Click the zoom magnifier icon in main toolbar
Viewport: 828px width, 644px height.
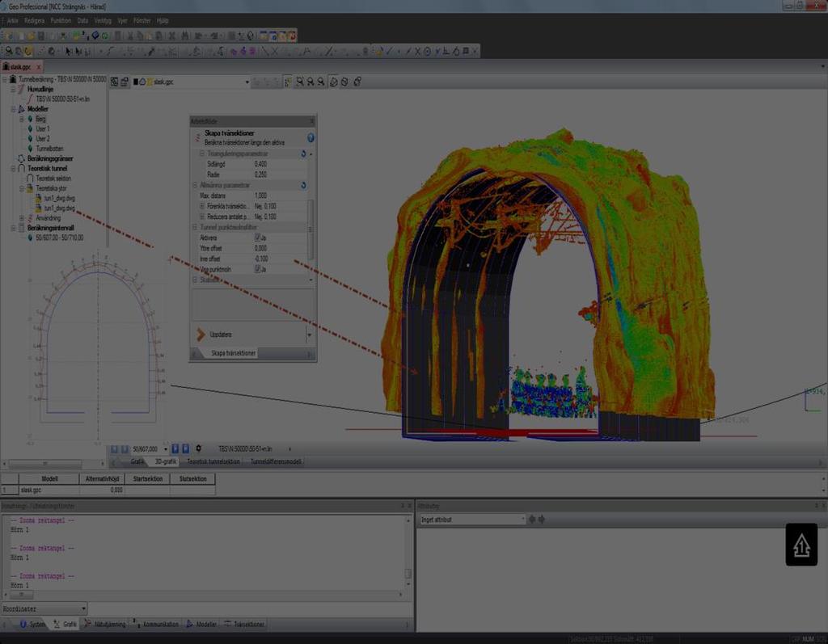click(x=9, y=51)
